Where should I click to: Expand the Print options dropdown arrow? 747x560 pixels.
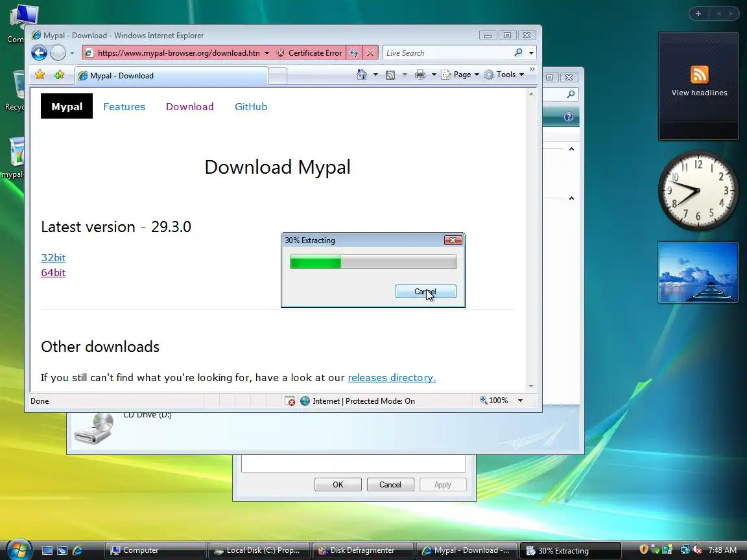click(x=434, y=75)
